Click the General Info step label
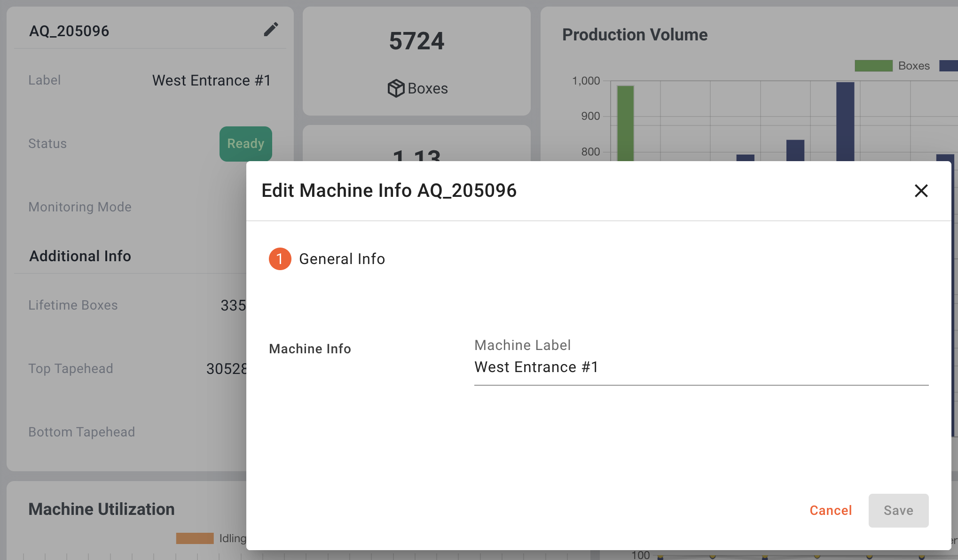 [x=342, y=259]
